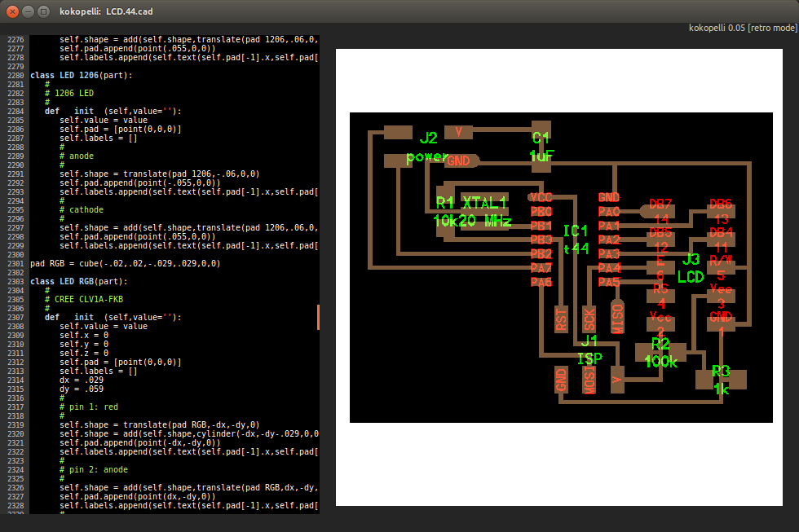799x532 pixels.
Task: Click the green 'ISP' label
Action: 589,359
